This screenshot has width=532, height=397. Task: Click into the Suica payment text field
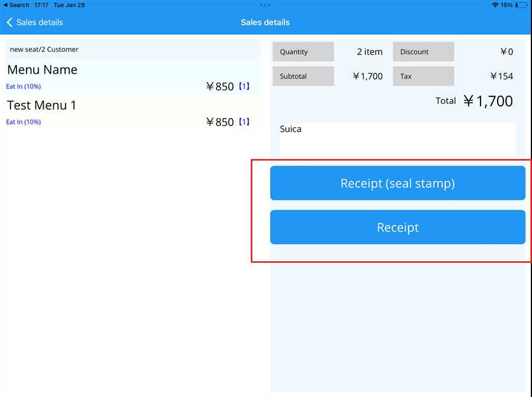397,138
